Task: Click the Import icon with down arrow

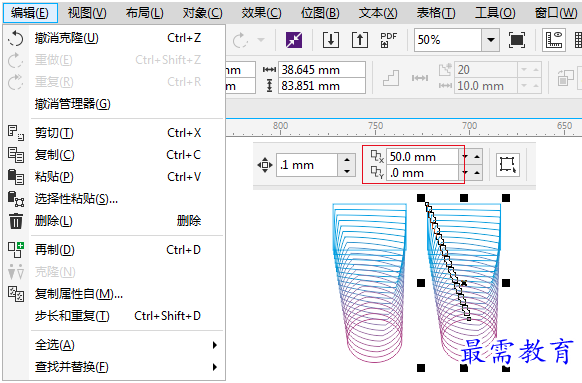Action: click(x=331, y=40)
